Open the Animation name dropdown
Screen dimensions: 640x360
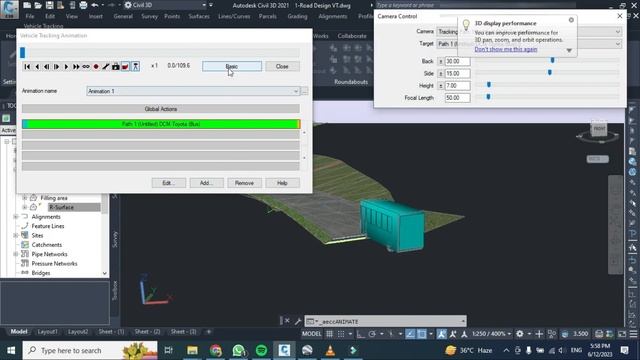[x=296, y=91]
